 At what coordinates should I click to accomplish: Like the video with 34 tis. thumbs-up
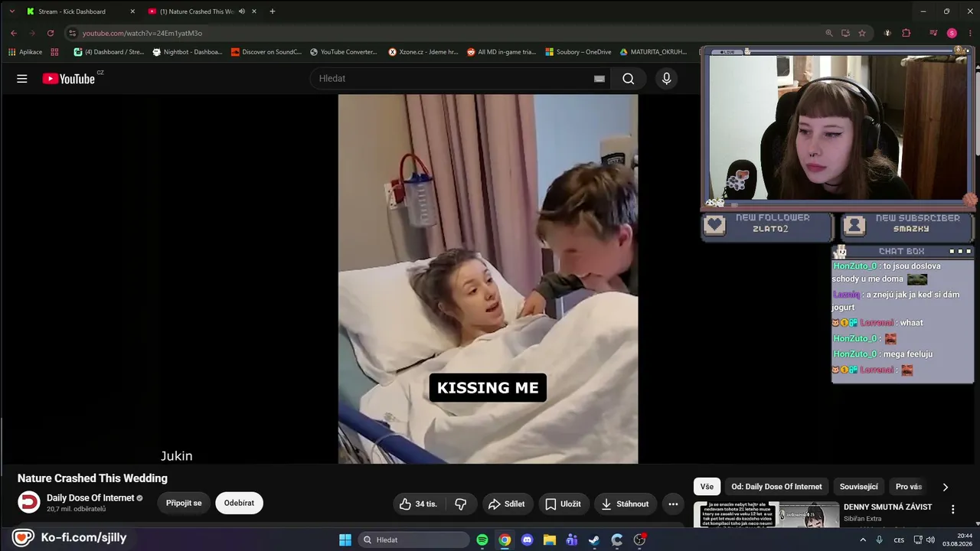pos(418,504)
